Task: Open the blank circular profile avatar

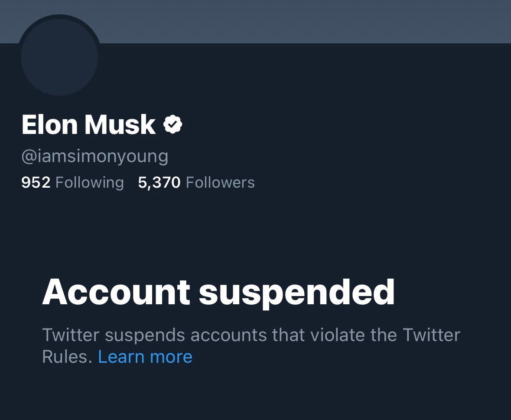Action: (59, 57)
